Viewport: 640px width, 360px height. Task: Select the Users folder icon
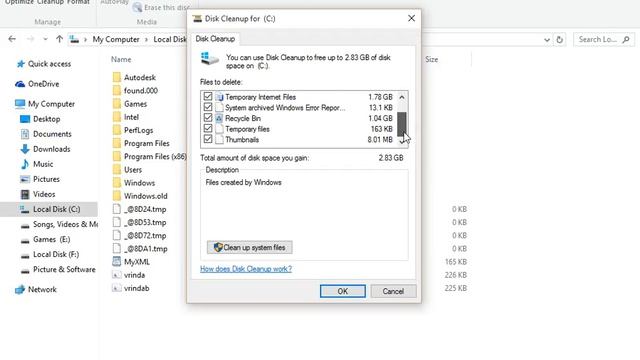point(117,169)
